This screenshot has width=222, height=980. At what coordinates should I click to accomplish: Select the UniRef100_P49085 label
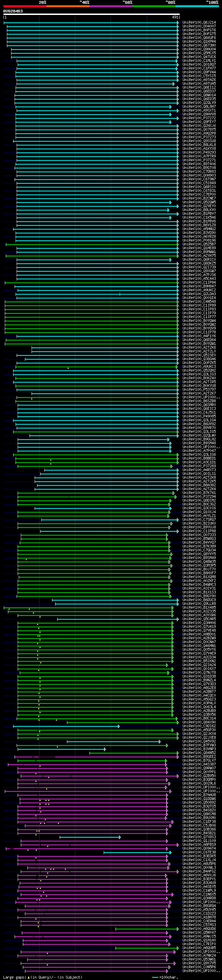[199, 416]
